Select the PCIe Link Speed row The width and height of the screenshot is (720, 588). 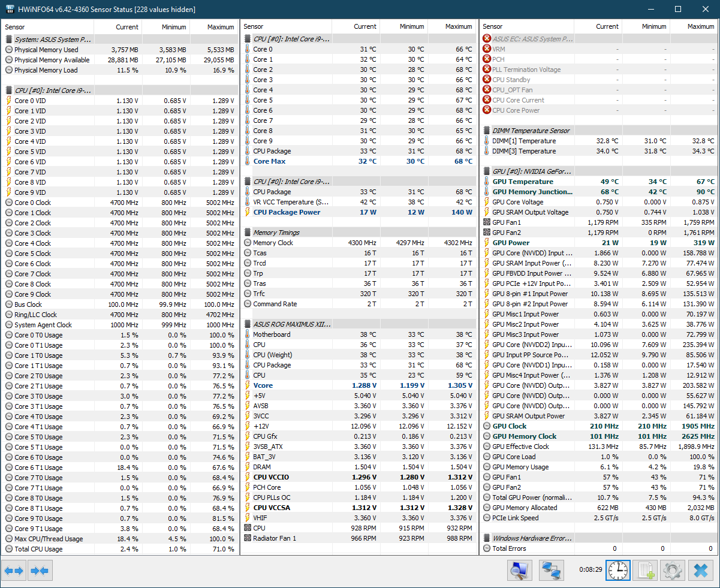598,518
